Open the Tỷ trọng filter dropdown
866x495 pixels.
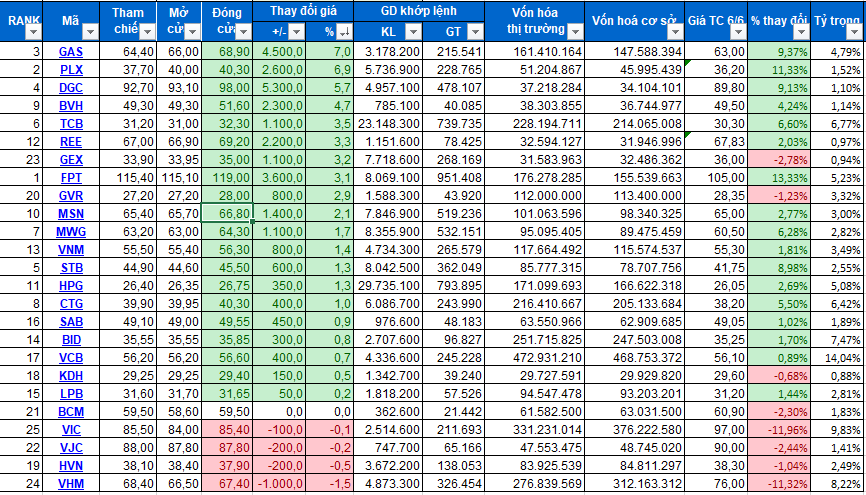pyautogui.click(x=854, y=33)
